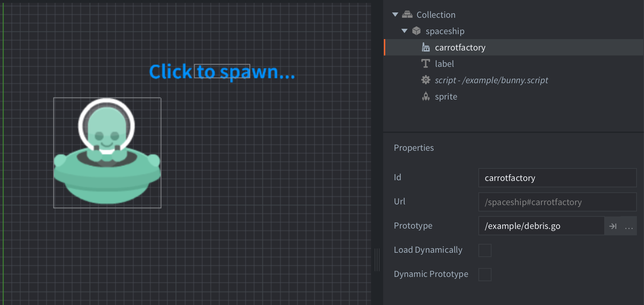
Task: Select the label component in outline
Action: point(444,64)
